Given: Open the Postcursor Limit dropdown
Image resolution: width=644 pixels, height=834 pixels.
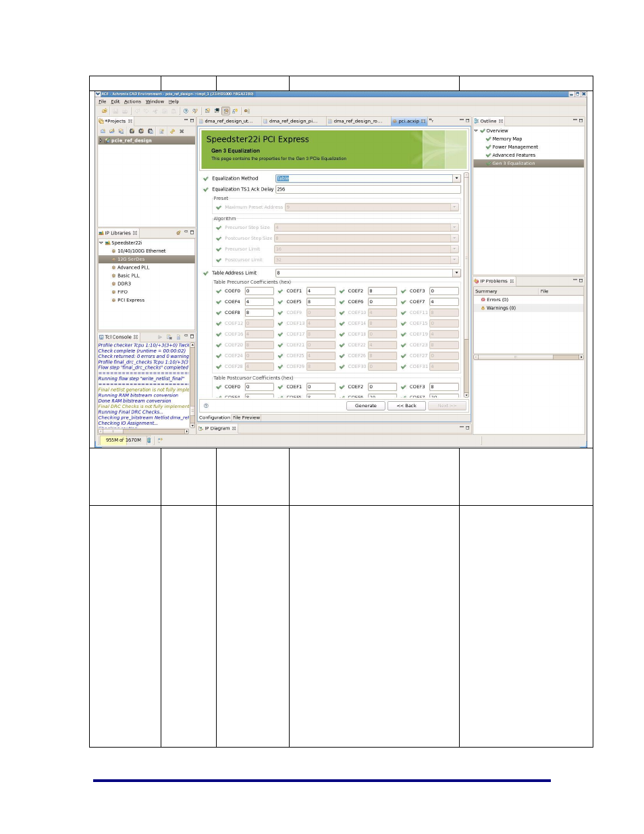Looking at the screenshot, I should tap(454, 260).
